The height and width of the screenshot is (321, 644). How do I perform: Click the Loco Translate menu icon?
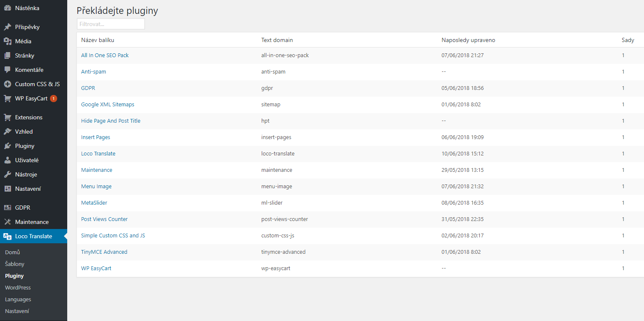coord(8,236)
